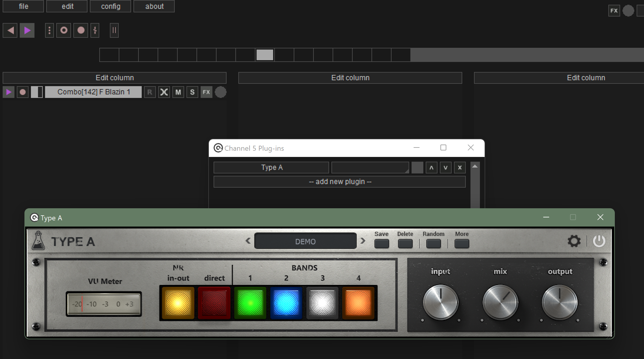Click the pause icon in the toolbar
Viewport: 644px width, 359px height.
tap(114, 30)
